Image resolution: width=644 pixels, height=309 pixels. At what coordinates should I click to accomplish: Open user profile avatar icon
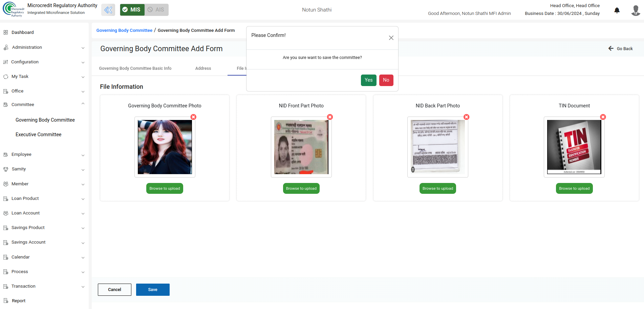(636, 10)
